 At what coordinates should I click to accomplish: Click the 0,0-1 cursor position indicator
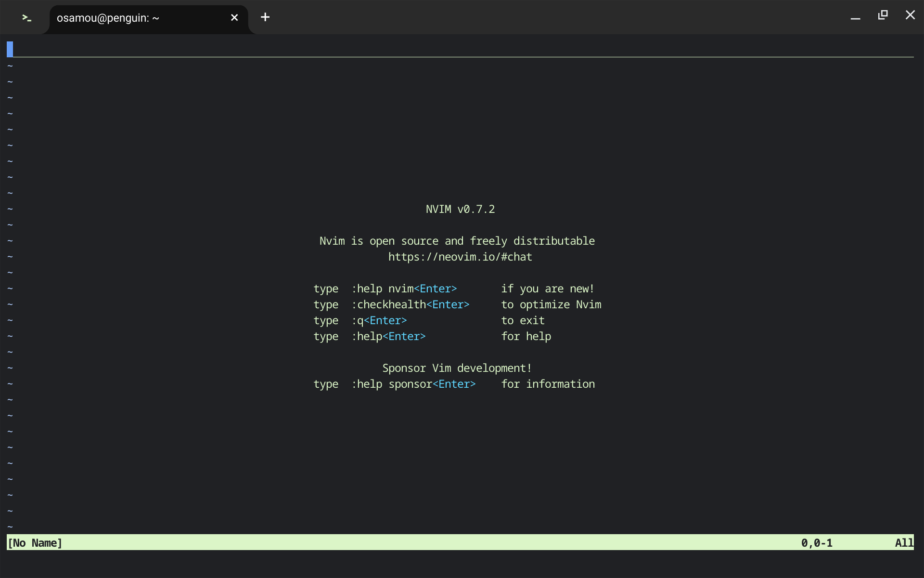pyautogui.click(x=817, y=543)
